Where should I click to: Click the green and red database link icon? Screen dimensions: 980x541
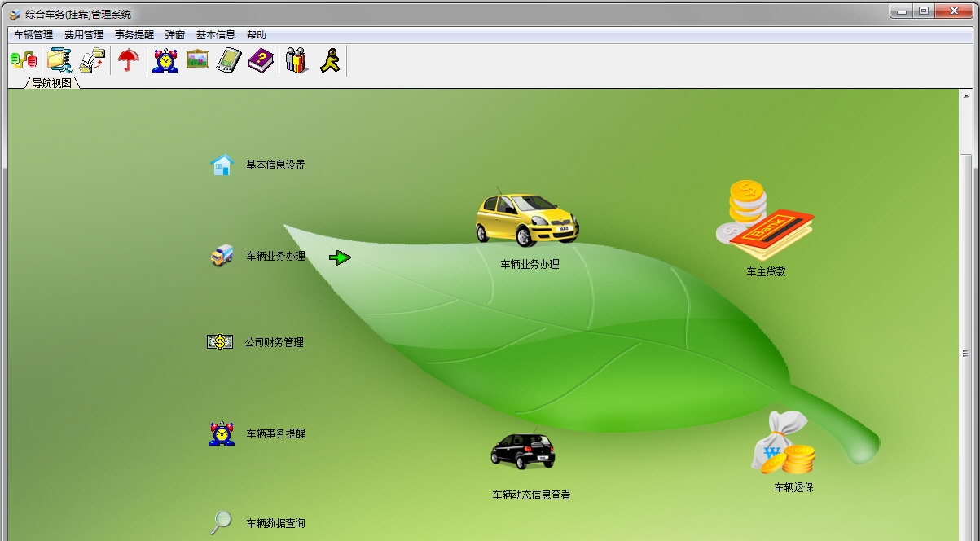click(24, 60)
